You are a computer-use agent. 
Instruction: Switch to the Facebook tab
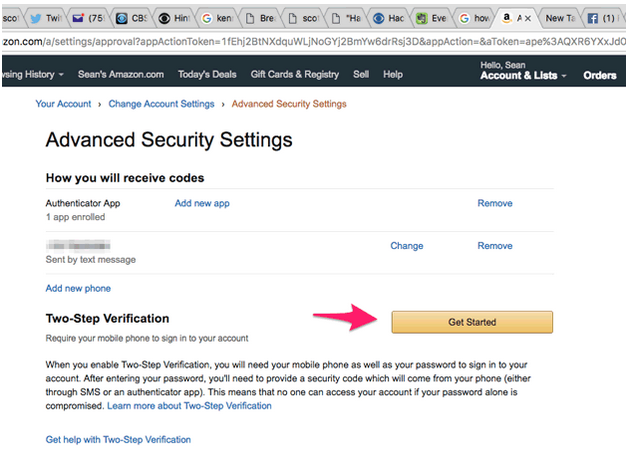[x=602, y=18]
